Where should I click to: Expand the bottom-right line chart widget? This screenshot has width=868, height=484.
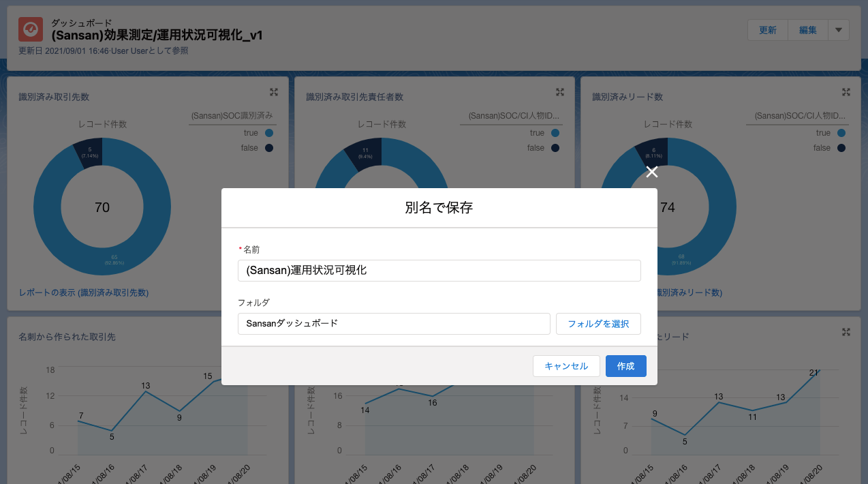pos(846,332)
